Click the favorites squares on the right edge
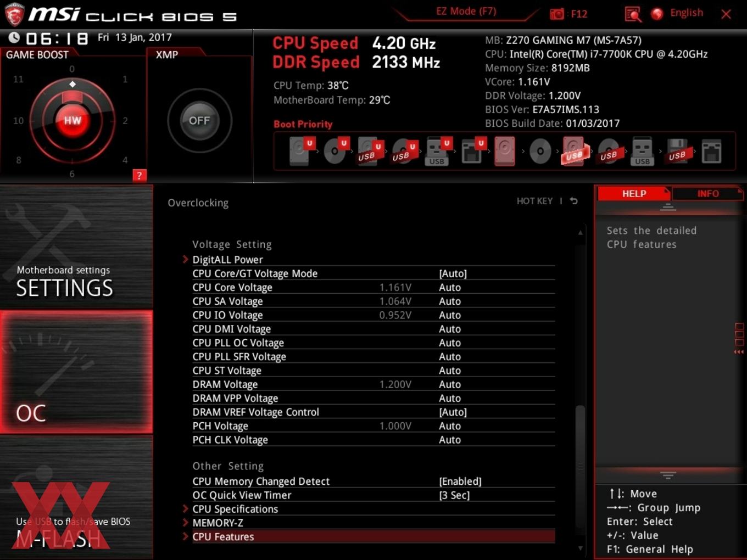 coord(739,335)
